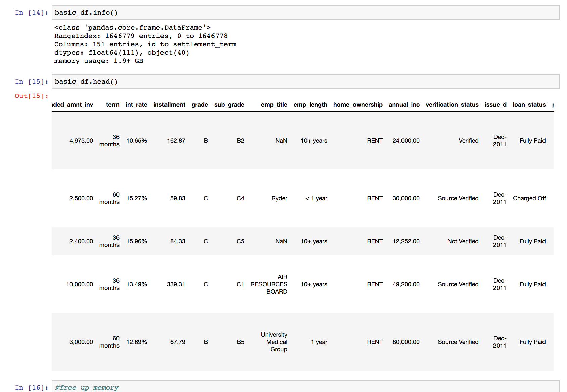This screenshot has width=567, height=392.
Task: Click the sub_grade column header
Action: tap(229, 105)
